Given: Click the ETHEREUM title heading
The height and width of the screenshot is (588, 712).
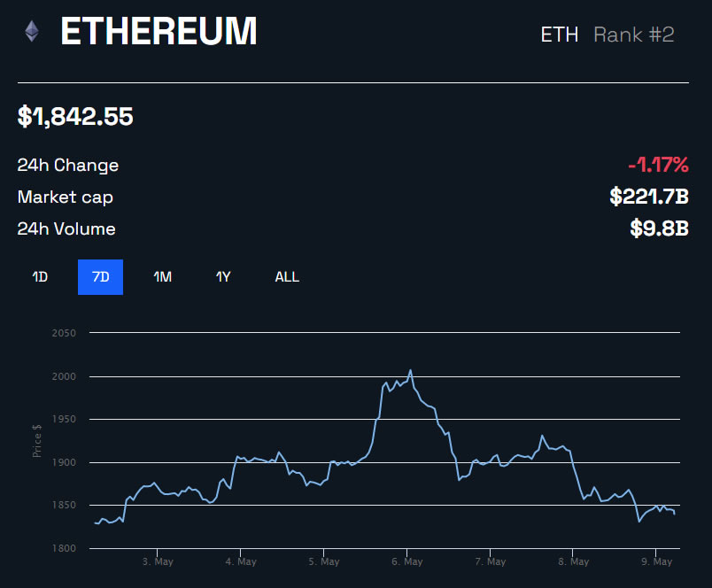Looking at the screenshot, I should 159,33.
